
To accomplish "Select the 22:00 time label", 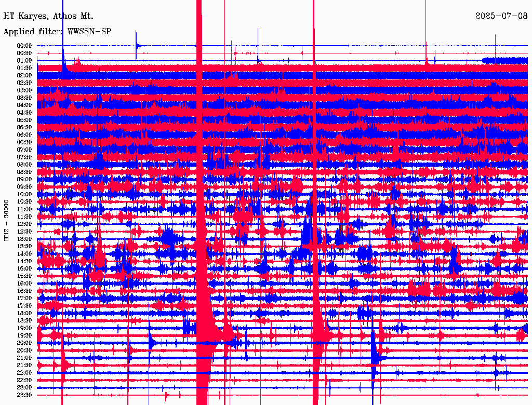I will 24,373.
